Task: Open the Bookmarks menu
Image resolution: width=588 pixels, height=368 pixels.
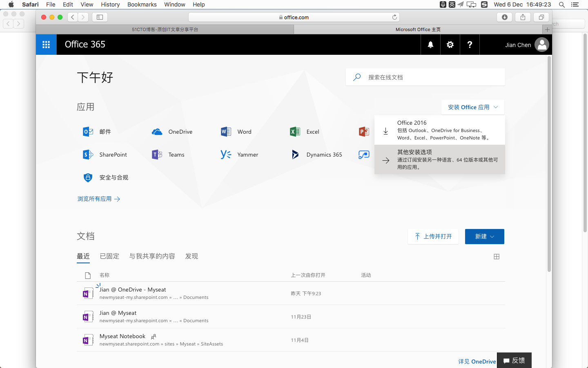Action: click(x=142, y=4)
